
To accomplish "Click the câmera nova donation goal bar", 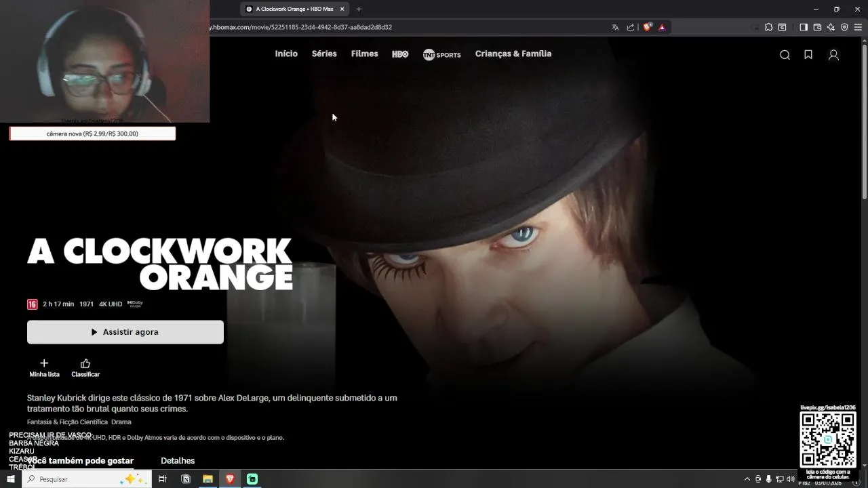I will tap(92, 134).
